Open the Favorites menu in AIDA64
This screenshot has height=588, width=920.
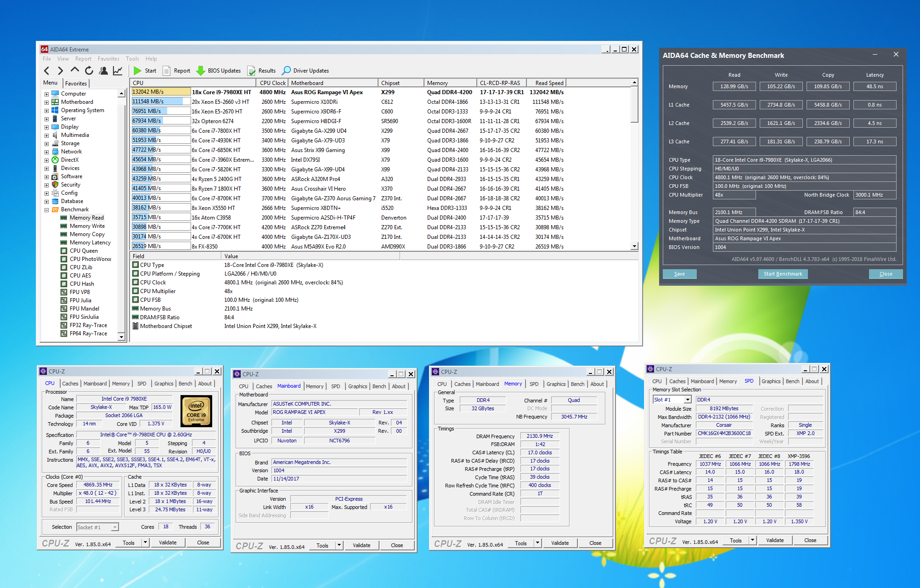coord(108,59)
